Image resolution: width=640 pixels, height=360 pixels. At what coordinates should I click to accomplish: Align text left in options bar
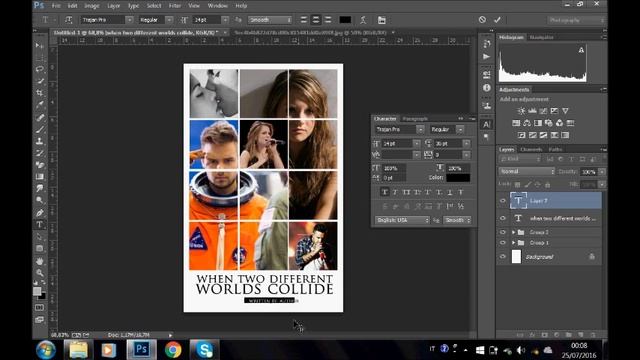coord(304,20)
